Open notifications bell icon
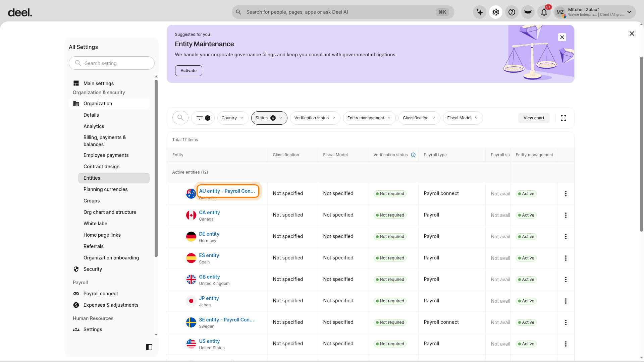Image resolution: width=644 pixels, height=362 pixels. [544, 12]
